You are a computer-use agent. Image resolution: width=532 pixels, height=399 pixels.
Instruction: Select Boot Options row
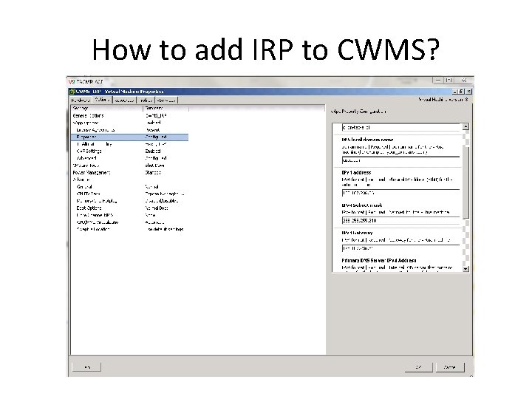129,208
